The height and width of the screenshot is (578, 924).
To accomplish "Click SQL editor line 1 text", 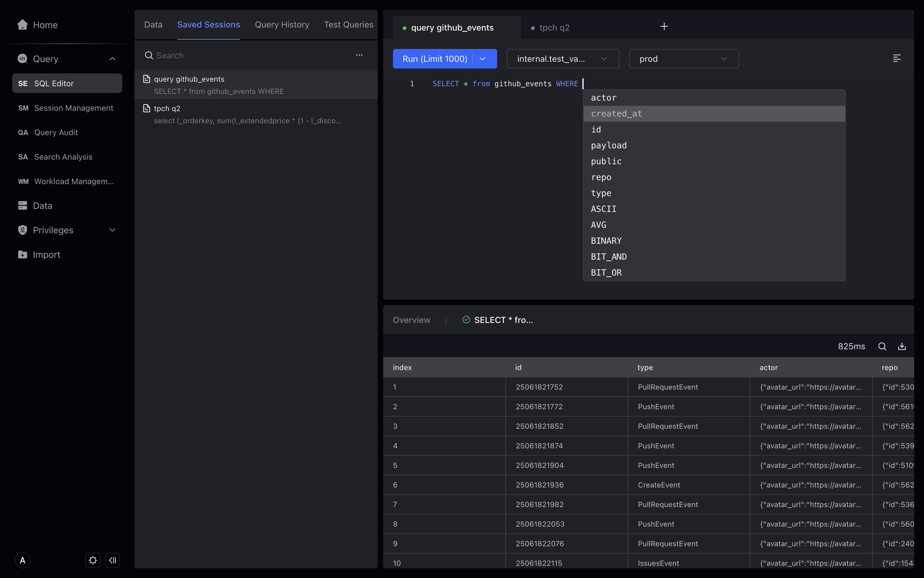I will (505, 84).
